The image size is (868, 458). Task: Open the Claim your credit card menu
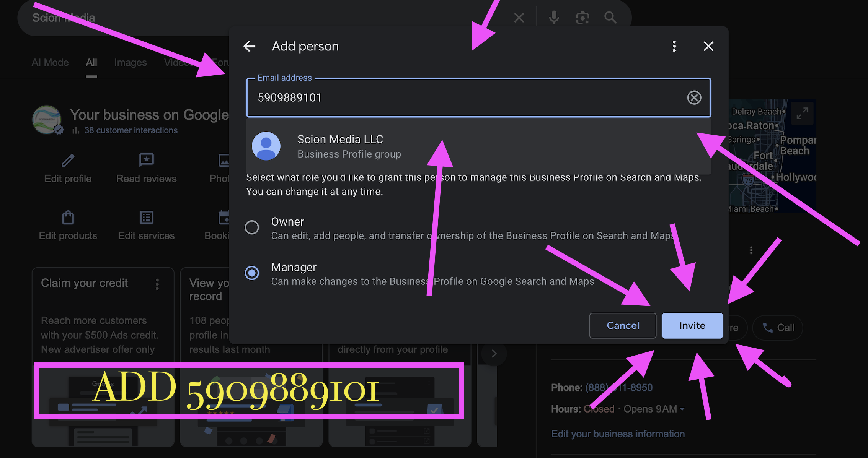coord(157,284)
